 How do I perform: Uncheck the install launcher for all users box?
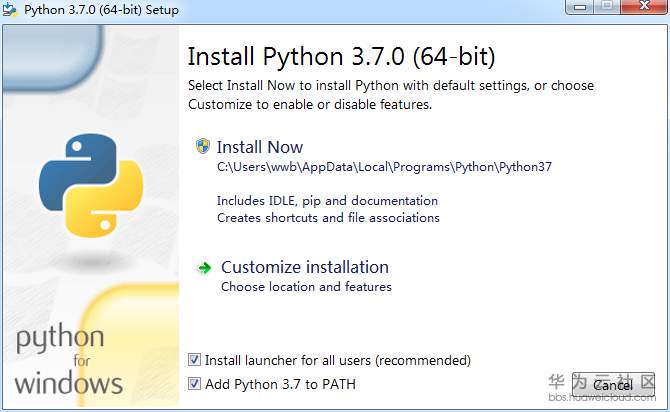click(x=194, y=360)
